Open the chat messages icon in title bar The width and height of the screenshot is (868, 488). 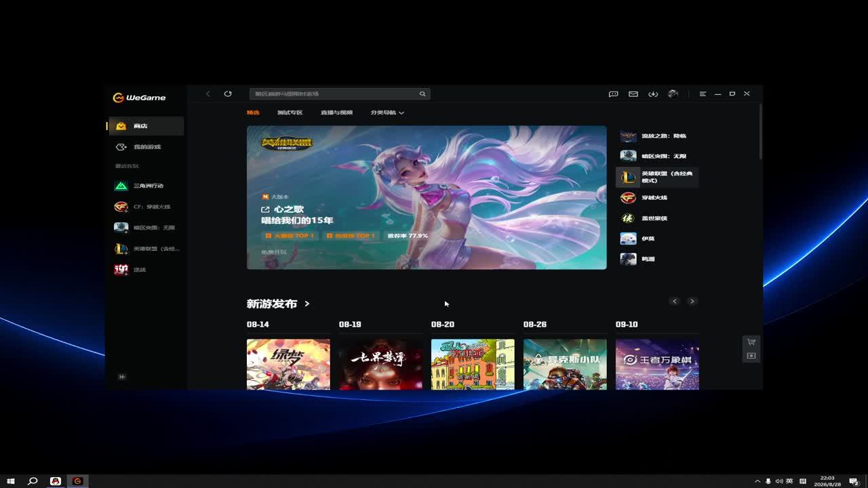pos(614,94)
